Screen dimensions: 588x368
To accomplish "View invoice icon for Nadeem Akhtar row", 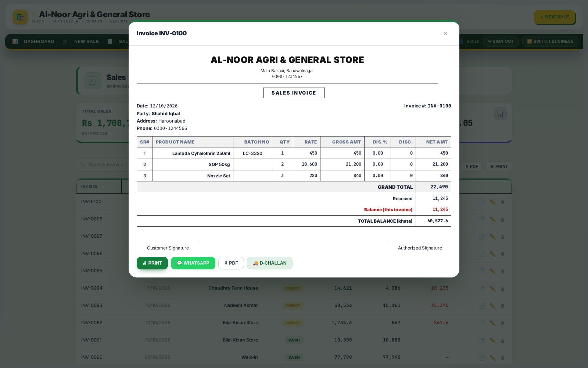I will tap(482, 306).
